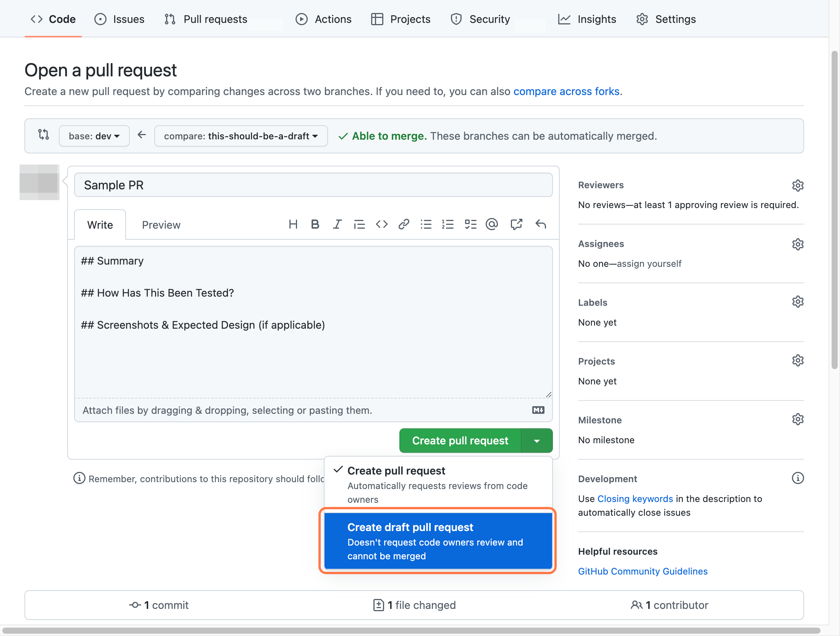Select Create draft pull request option

point(438,541)
